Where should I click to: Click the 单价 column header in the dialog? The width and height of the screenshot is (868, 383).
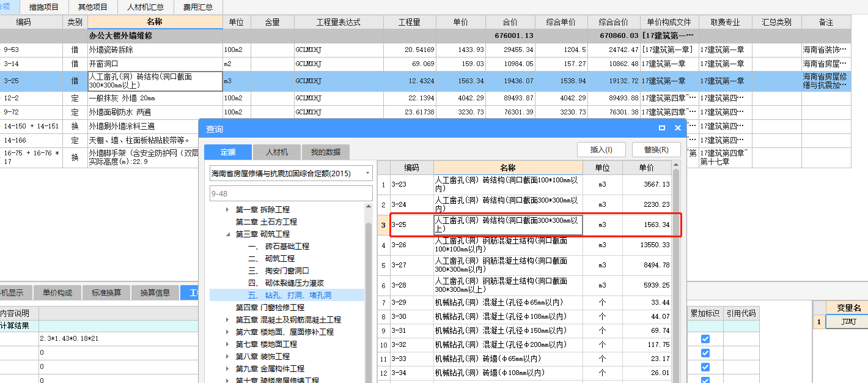click(x=646, y=168)
